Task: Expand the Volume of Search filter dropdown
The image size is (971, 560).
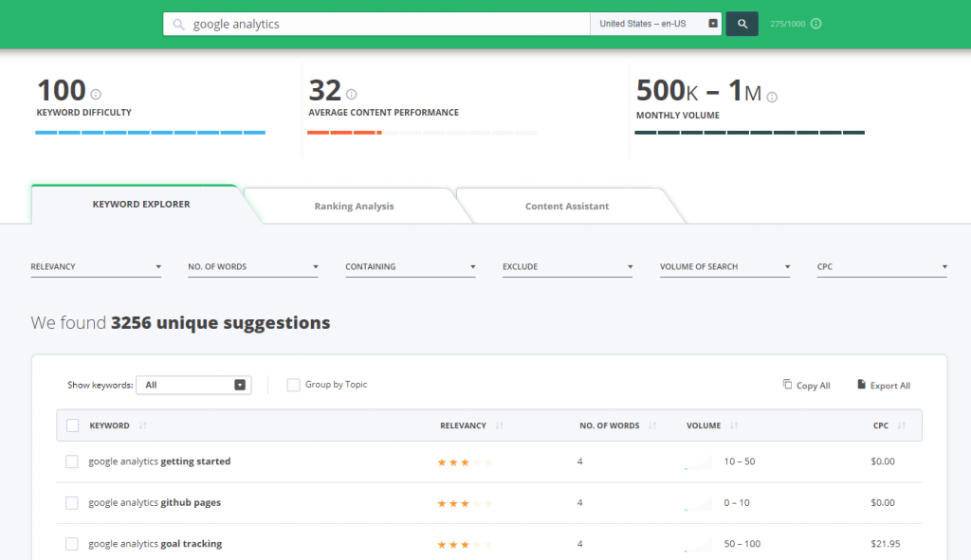Action: click(x=725, y=266)
